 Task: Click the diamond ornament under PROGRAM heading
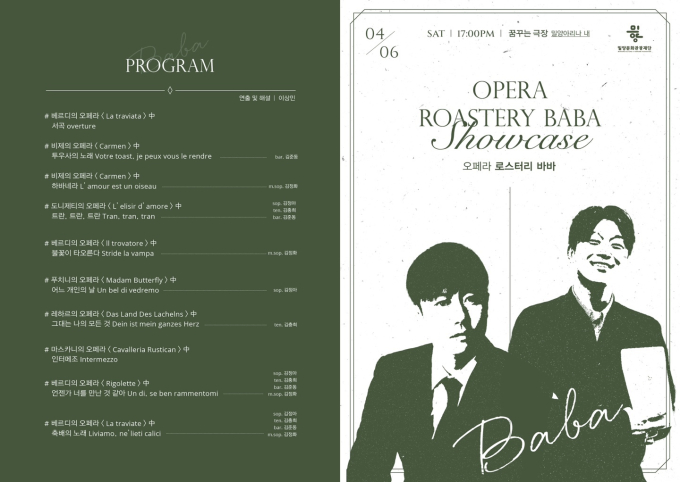click(x=170, y=90)
